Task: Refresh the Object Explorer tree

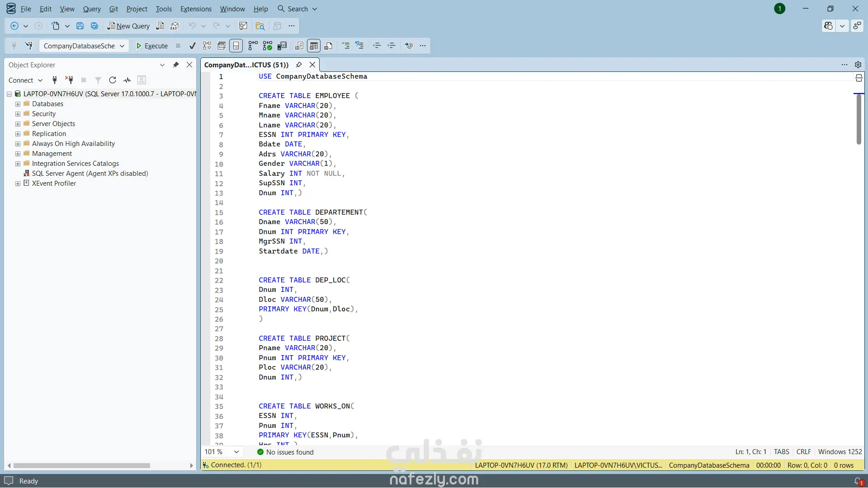Action: point(113,80)
